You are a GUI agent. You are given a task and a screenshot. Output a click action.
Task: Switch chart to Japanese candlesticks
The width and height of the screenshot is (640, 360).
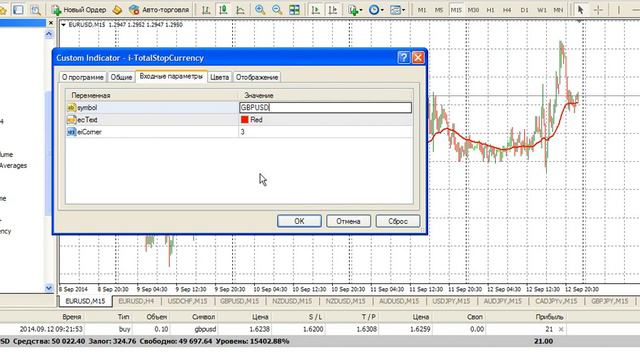point(223,9)
